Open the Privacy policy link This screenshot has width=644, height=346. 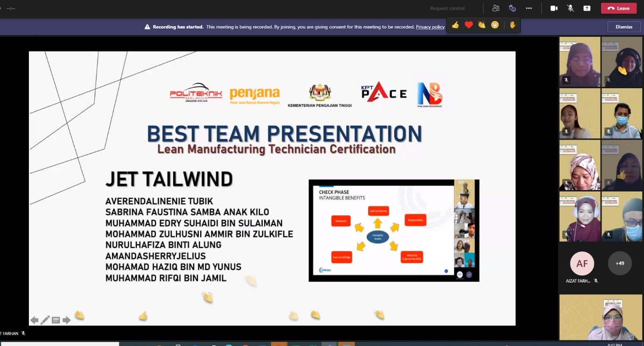click(x=430, y=27)
